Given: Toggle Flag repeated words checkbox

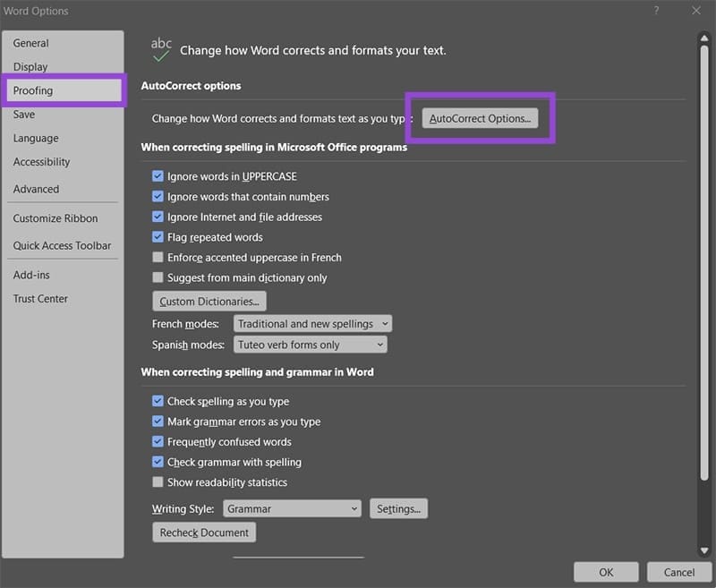Looking at the screenshot, I should click(158, 237).
